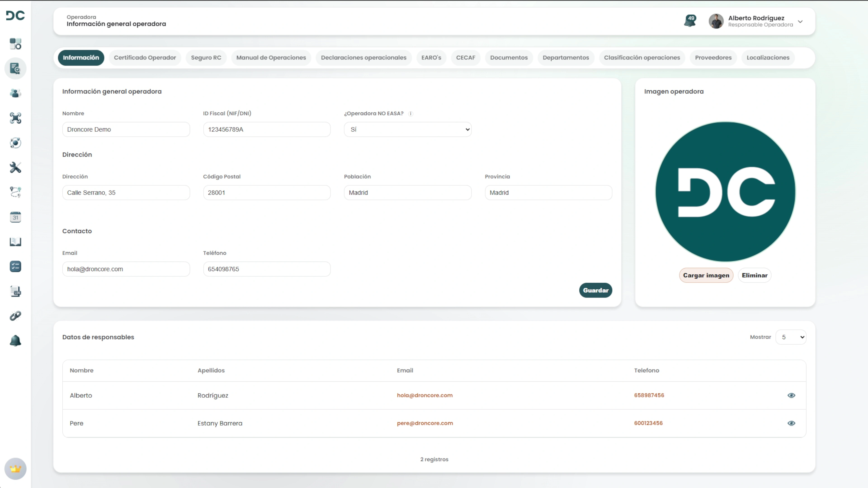
Task: Open the ¿Operadora NO EASA? dropdown
Action: point(408,129)
